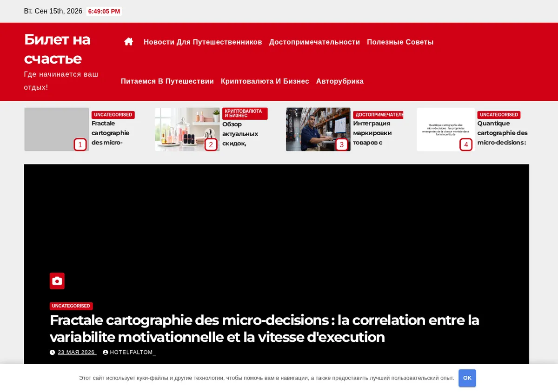
Task: Select number badge 1 on first thumbnail
Action: point(80,144)
